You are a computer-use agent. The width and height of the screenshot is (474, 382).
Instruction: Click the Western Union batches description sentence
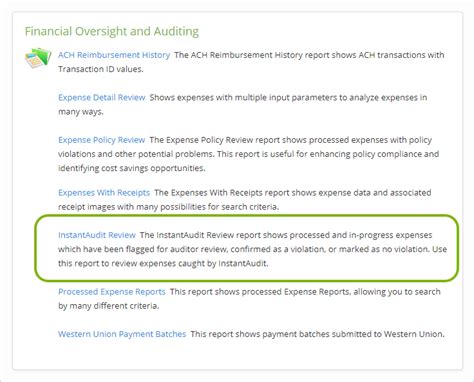[x=317, y=334]
